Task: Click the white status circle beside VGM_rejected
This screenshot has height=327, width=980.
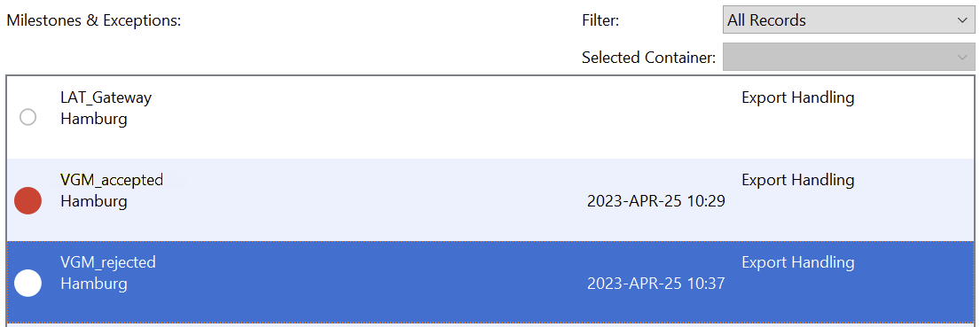Action: 27,283
